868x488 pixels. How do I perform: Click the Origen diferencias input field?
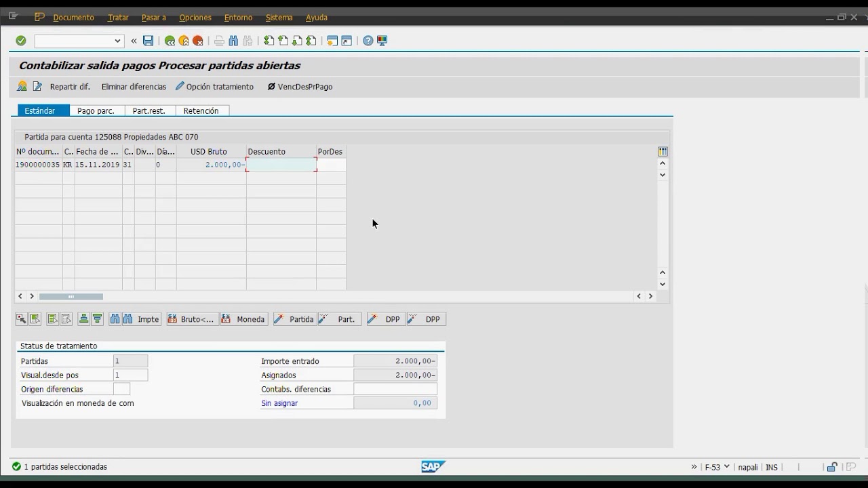[x=121, y=389]
